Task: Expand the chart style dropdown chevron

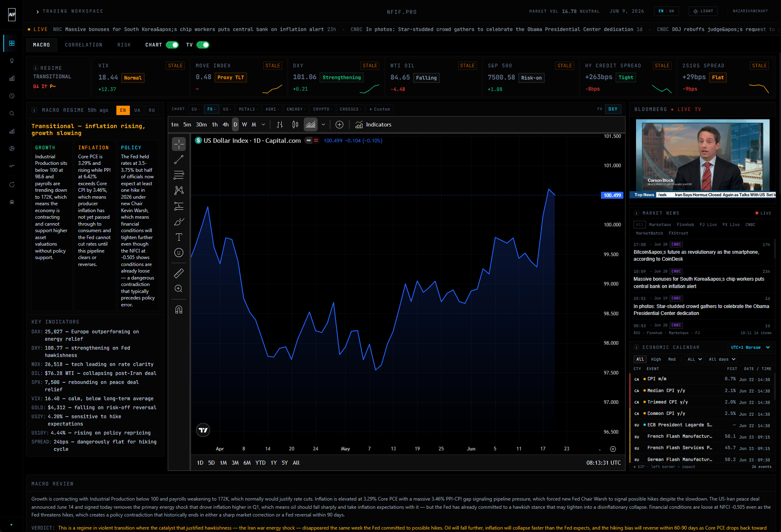Action: point(323,124)
